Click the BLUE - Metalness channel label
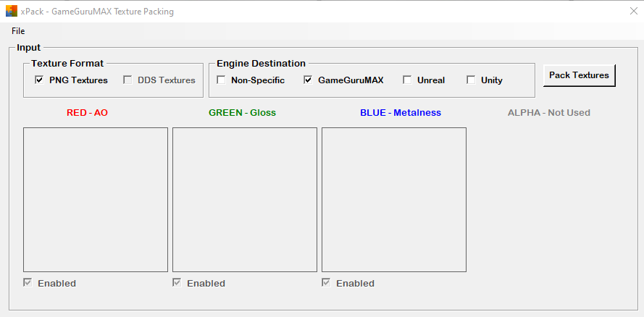 click(401, 113)
